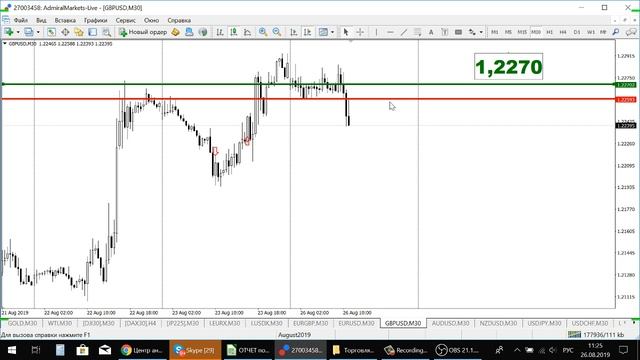Click the indicators list icon
Screen dimensions: 640x360
pyautogui.click(x=323, y=32)
